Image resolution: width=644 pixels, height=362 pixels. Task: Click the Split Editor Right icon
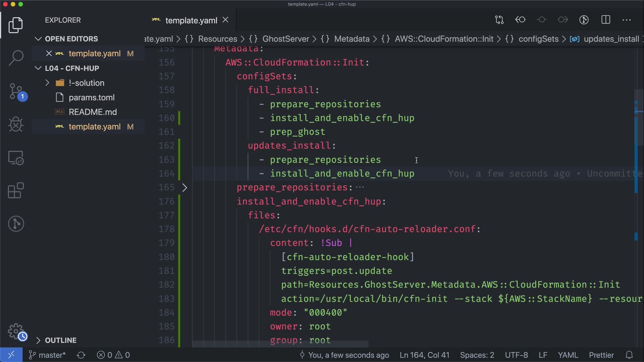tap(606, 20)
